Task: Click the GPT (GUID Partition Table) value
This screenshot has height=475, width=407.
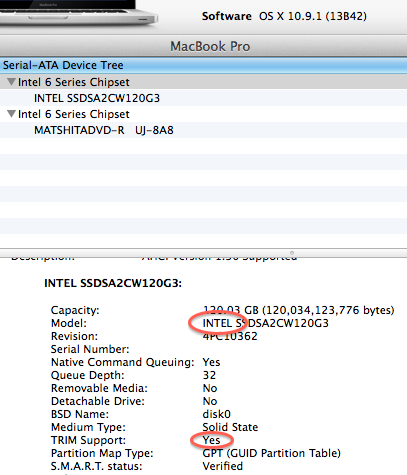Action: [x=272, y=453]
